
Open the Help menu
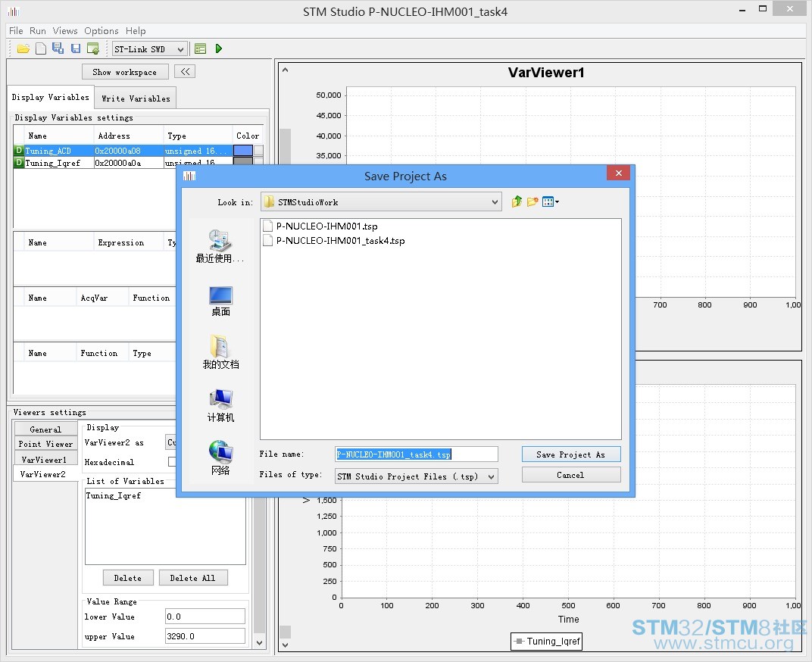pyautogui.click(x=135, y=30)
